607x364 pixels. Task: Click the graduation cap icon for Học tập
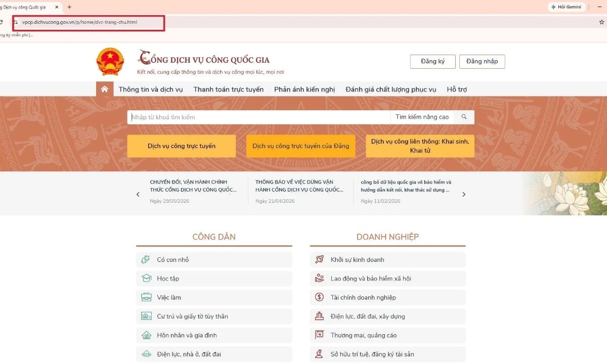pyautogui.click(x=146, y=279)
